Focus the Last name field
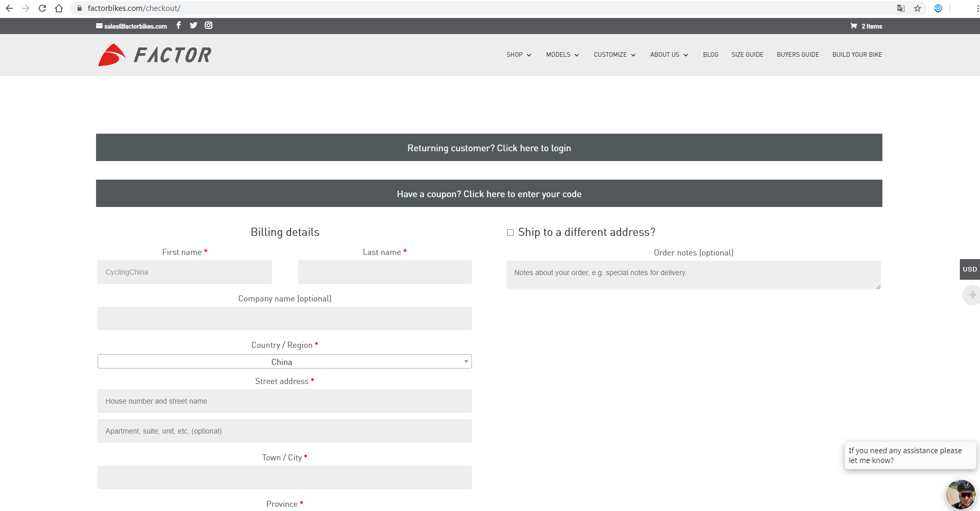The height and width of the screenshot is (511, 980). 385,272
